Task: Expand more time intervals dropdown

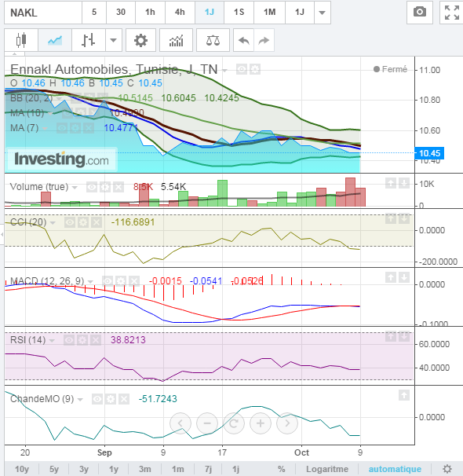Action: 323,13
